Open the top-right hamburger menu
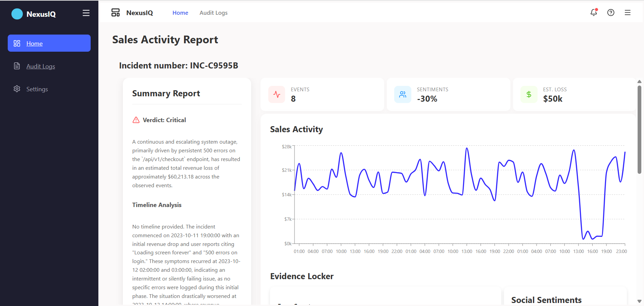The image size is (644, 306). (628, 12)
